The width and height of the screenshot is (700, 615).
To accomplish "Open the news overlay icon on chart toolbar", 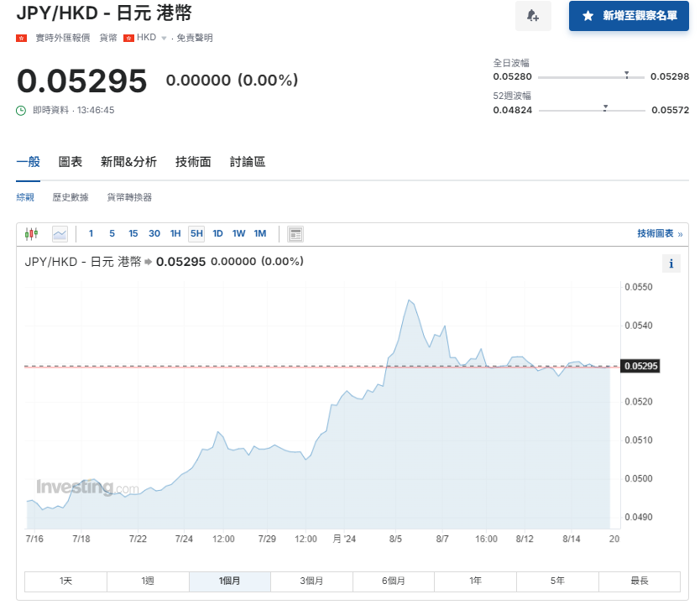I will click(295, 233).
